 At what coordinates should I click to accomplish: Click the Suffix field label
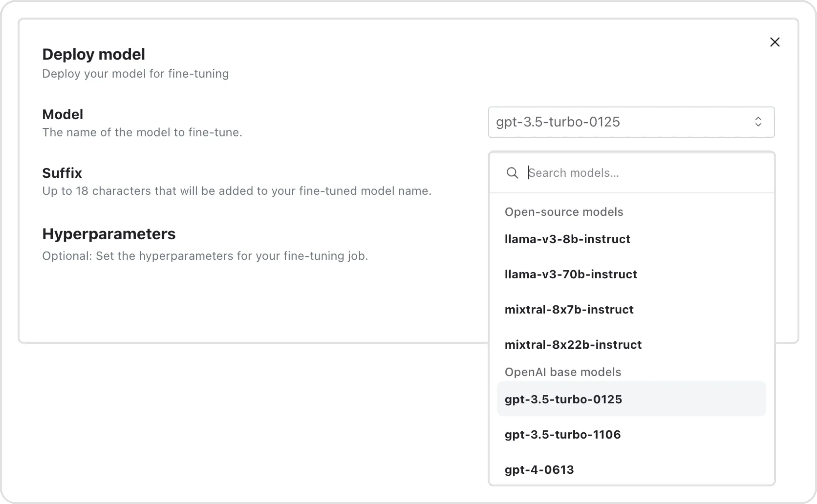coord(62,173)
